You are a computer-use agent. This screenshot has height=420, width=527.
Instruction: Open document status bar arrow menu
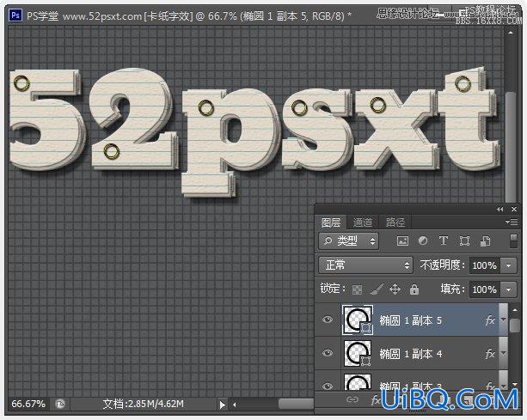pyautogui.click(x=222, y=405)
